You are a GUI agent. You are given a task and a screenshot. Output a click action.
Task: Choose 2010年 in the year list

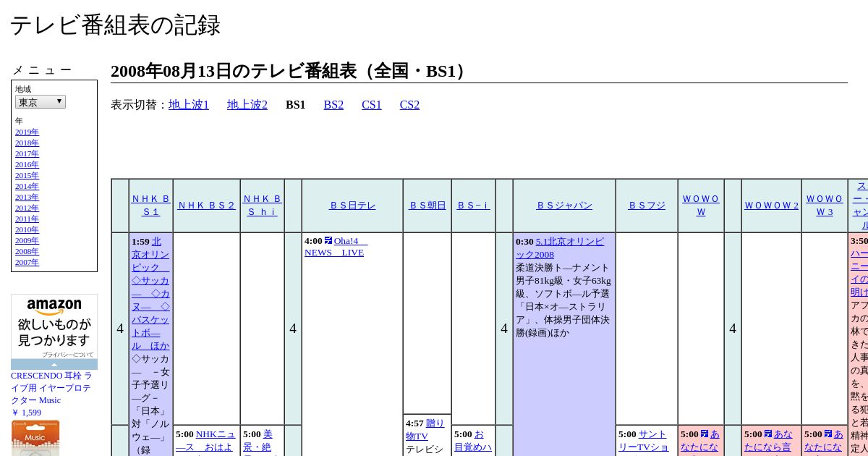click(27, 230)
